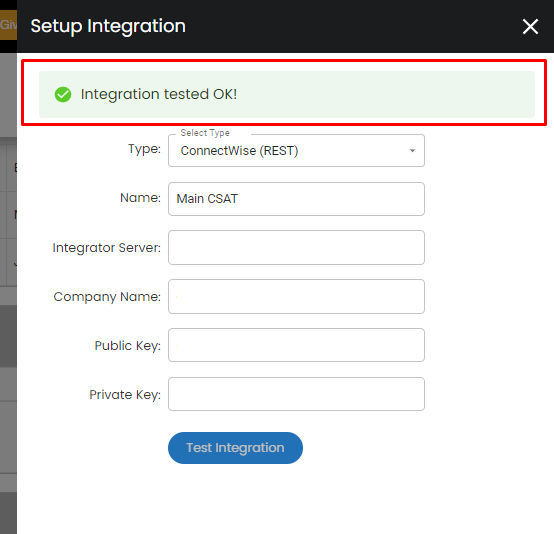Expand the Type selector's caret arrow
The height and width of the screenshot is (534, 554).
tap(412, 151)
